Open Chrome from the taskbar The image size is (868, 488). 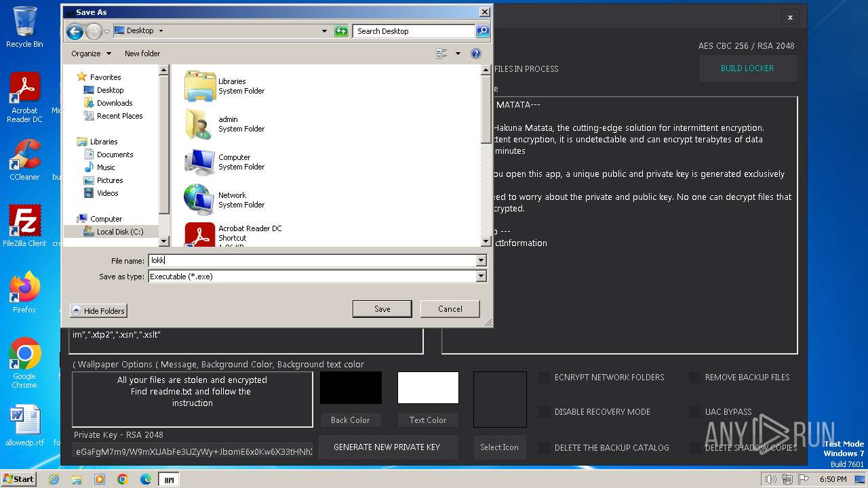click(123, 479)
